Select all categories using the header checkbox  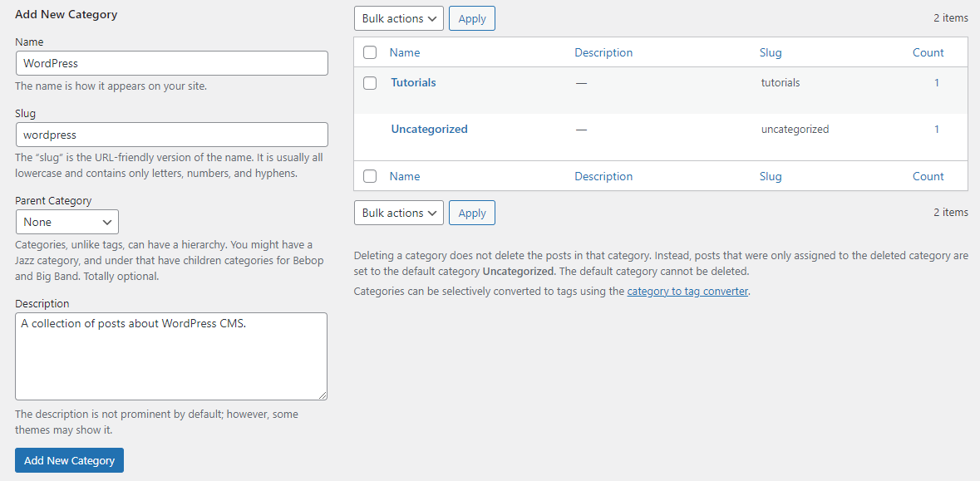click(x=369, y=52)
